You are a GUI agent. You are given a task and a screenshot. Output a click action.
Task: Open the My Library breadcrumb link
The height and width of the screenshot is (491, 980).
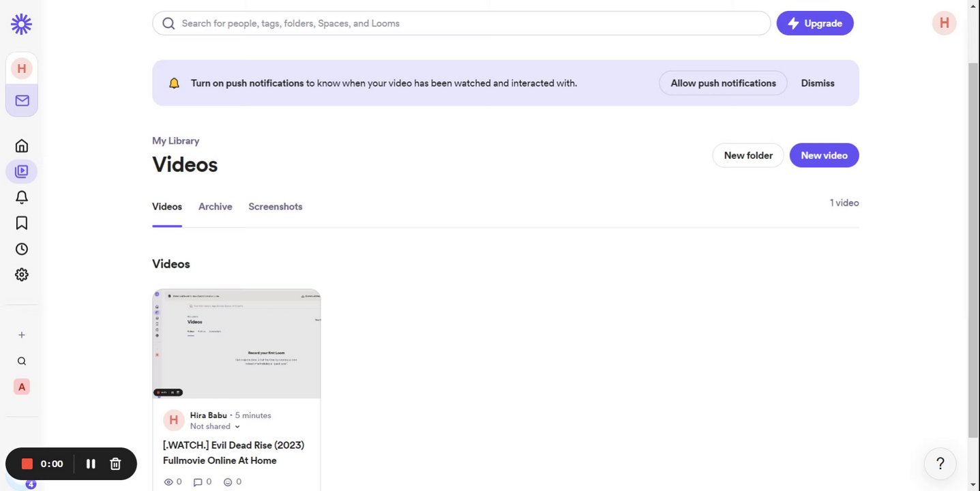pos(176,141)
